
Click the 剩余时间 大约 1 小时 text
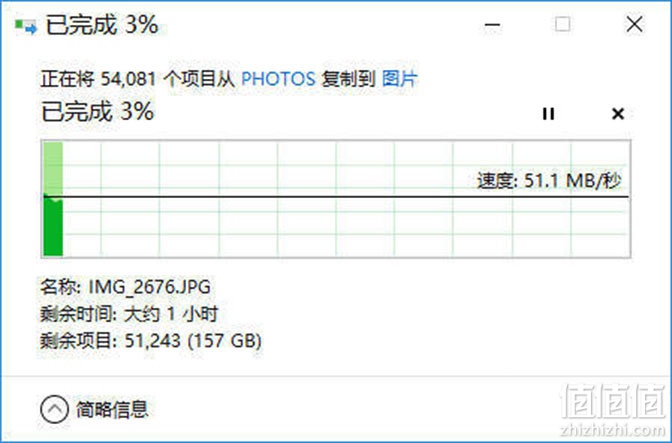pyautogui.click(x=129, y=314)
